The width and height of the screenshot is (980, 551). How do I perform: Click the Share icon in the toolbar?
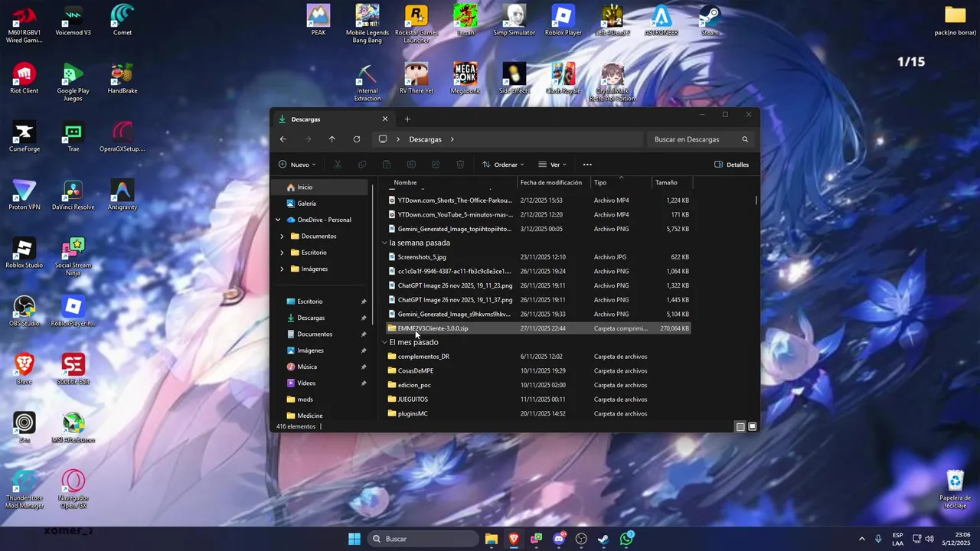(x=436, y=165)
